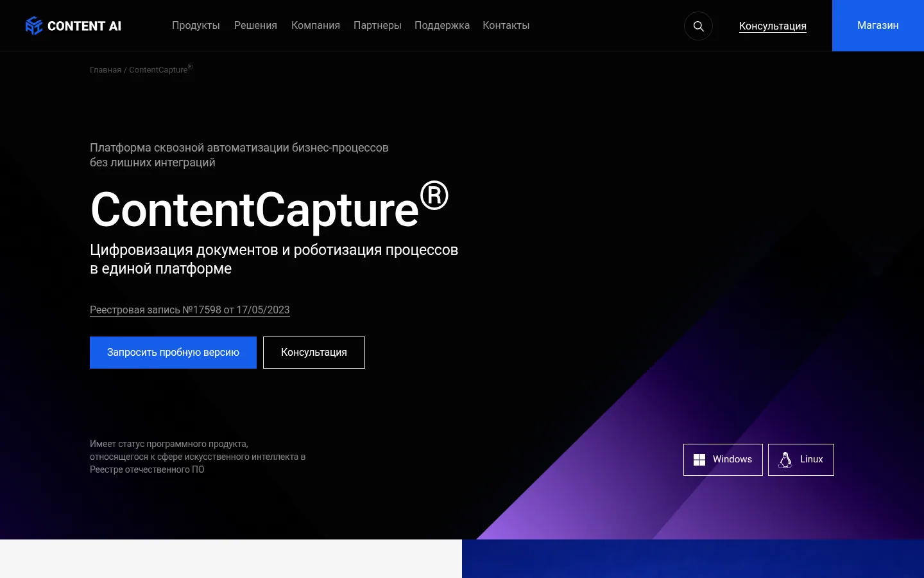Click the ContentCapture breadcrumb text

(x=160, y=69)
